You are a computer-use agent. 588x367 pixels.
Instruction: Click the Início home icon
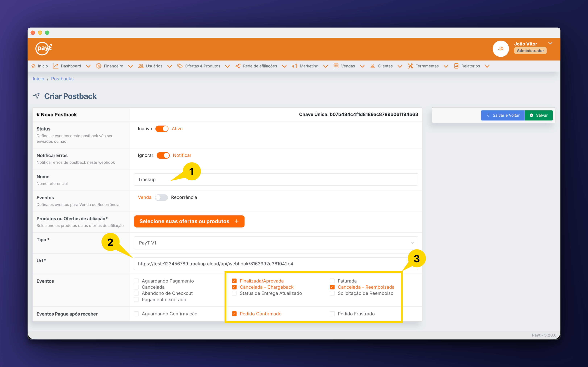coord(33,66)
